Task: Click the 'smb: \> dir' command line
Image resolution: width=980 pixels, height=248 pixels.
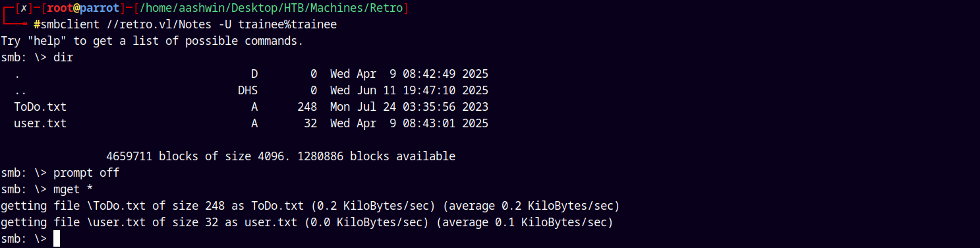Action: coord(37,57)
